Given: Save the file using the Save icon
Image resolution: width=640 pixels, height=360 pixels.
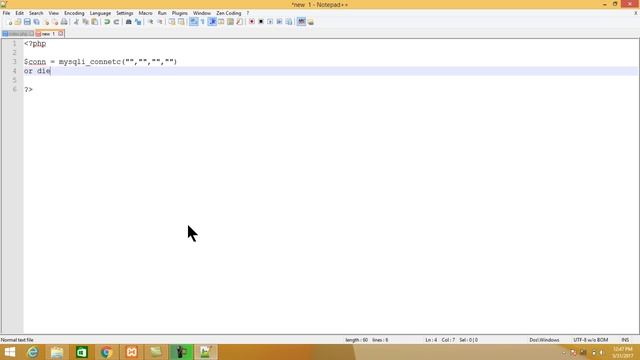Looking at the screenshot, I should [x=27, y=22].
